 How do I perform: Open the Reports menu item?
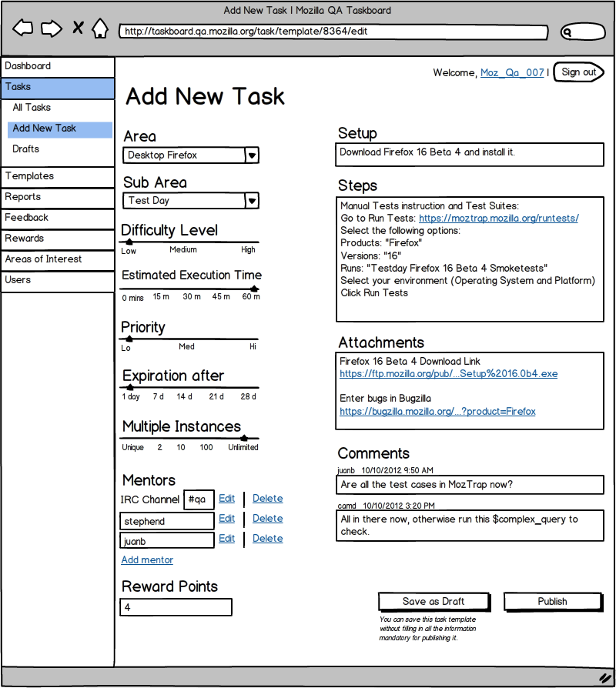58,198
